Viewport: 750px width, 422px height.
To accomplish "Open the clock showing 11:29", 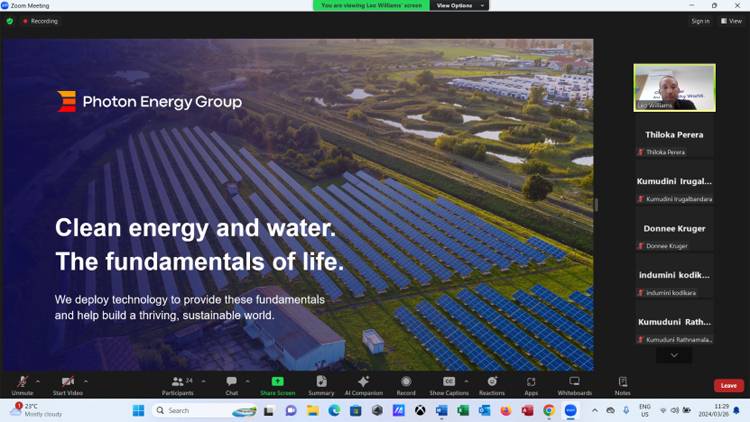I will coord(716,410).
